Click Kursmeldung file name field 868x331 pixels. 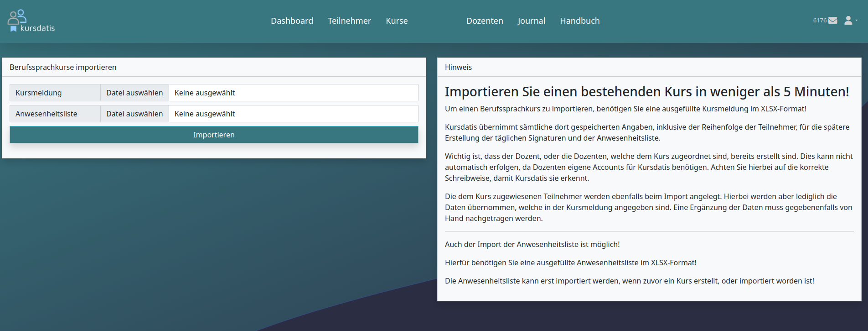pos(293,93)
